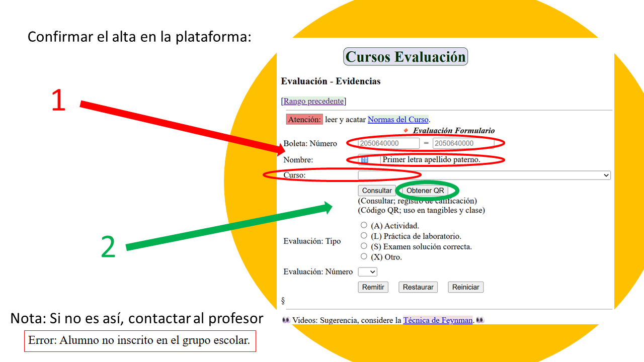The height and width of the screenshot is (362, 644).
Task: Click the eyes emoji after Técnica de Feynman
Action: [x=480, y=320]
